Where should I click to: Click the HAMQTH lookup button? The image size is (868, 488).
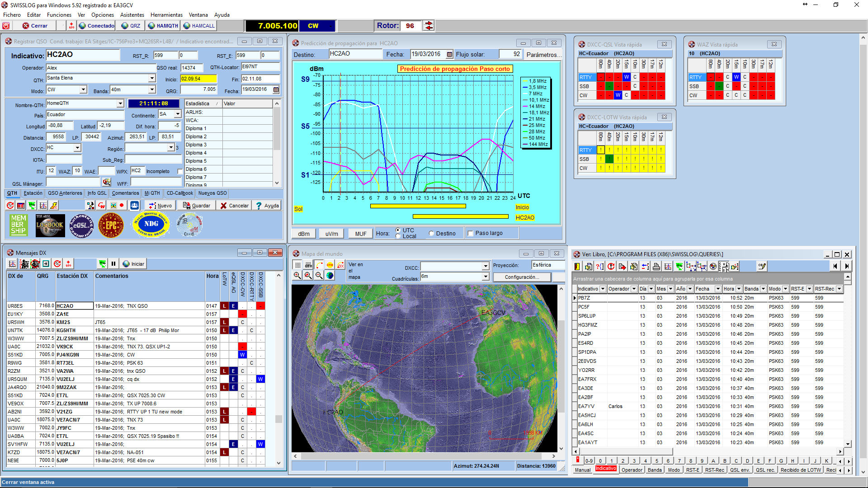point(163,26)
